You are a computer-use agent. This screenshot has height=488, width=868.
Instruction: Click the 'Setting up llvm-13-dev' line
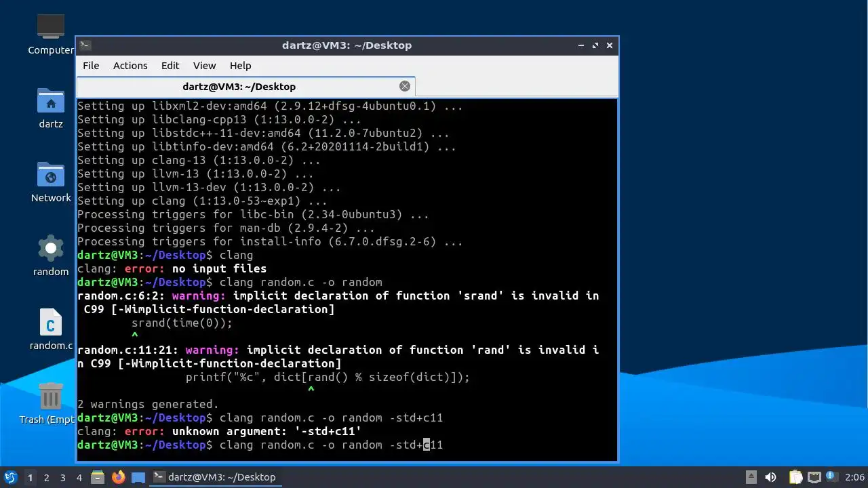209,187
